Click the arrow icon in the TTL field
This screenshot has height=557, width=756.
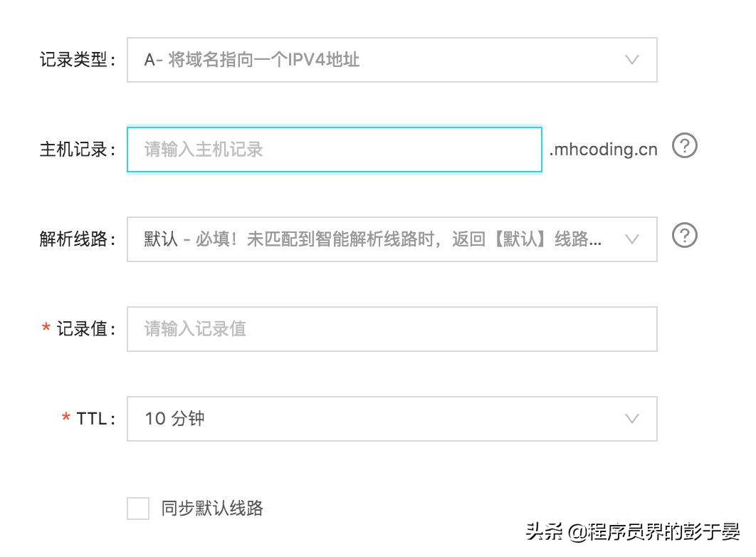click(632, 419)
